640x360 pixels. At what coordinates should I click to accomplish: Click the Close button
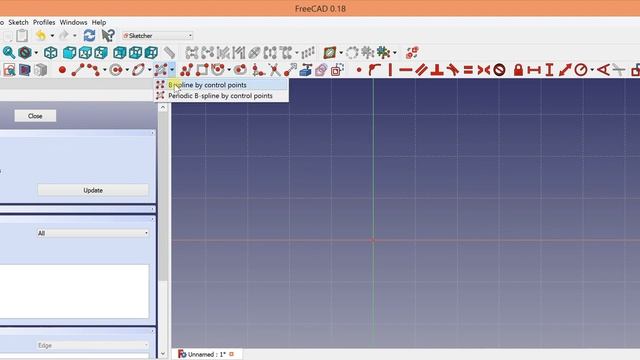[x=35, y=116]
